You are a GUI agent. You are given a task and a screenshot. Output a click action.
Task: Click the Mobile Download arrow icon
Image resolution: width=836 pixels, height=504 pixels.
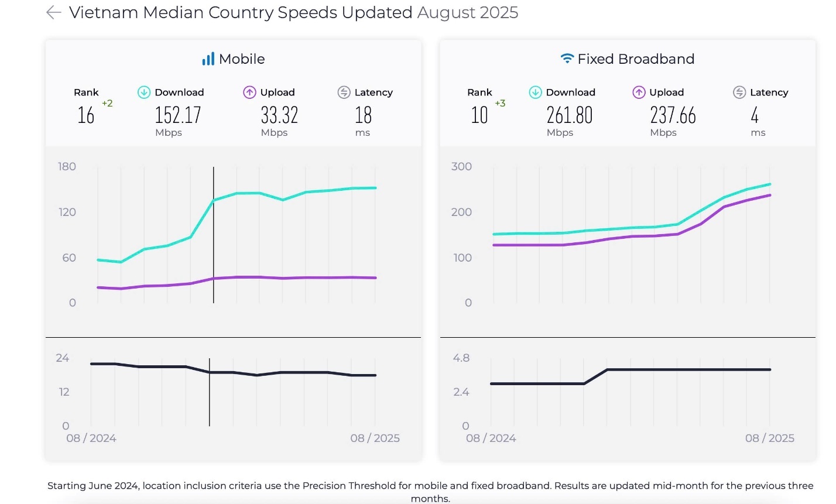coord(144,92)
